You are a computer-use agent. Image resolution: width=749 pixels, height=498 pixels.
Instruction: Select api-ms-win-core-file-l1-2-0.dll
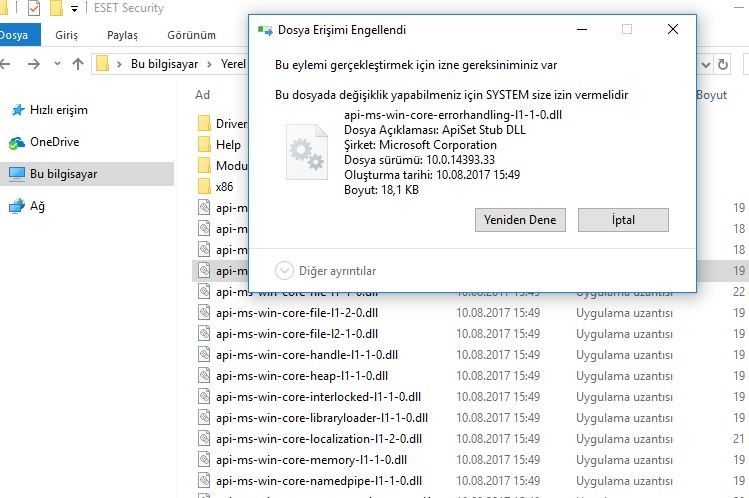[x=297, y=313]
